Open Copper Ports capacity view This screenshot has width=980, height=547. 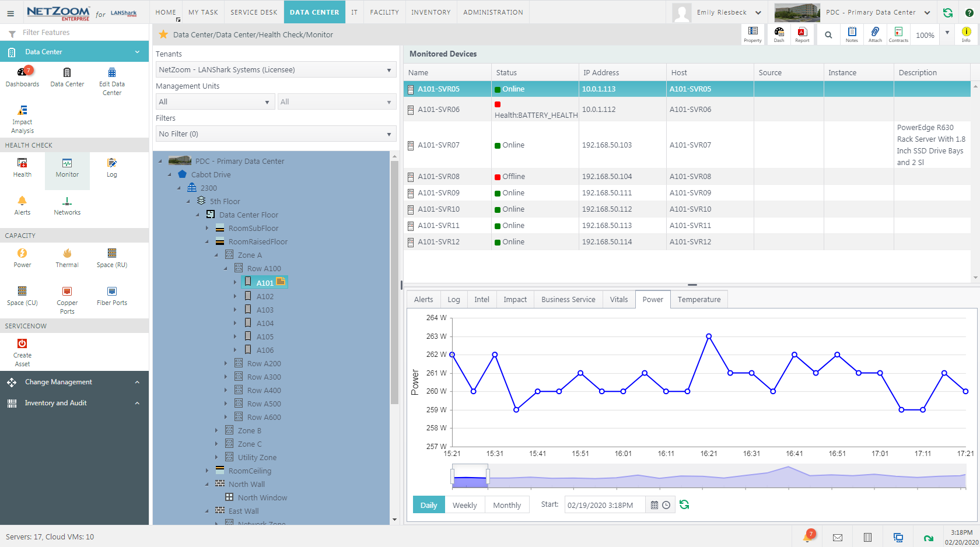pos(67,300)
